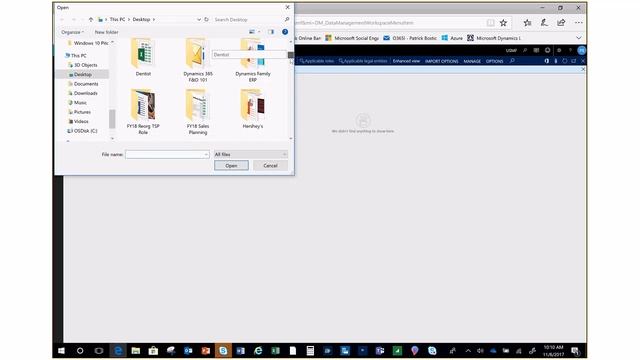640x360 pixels.
Task: Open Windows Start menu
Action: point(61,351)
